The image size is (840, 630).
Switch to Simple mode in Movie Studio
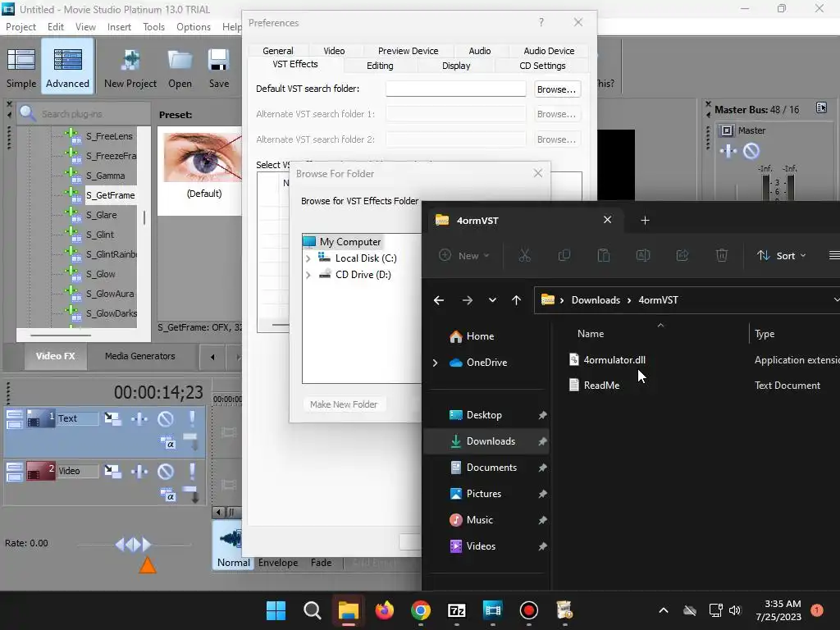21,67
